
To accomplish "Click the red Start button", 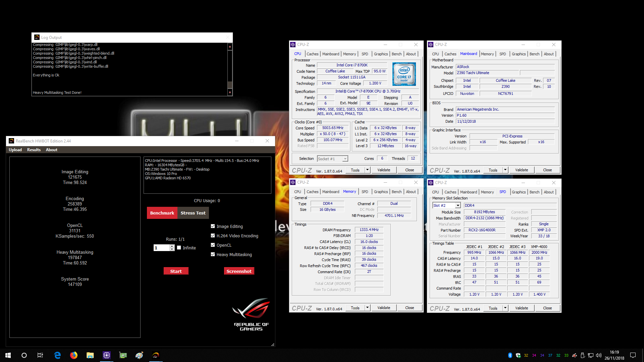I will (x=176, y=271).
